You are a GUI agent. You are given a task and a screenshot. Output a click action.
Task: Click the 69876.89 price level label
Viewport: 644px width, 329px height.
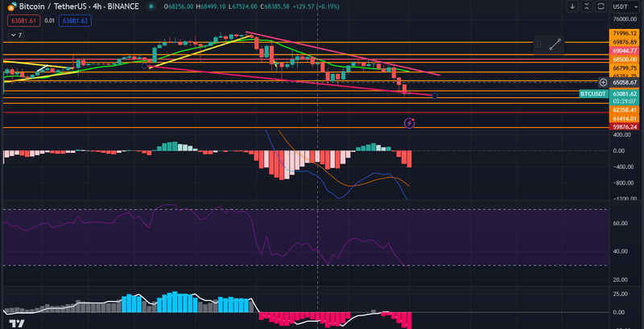[x=625, y=43]
